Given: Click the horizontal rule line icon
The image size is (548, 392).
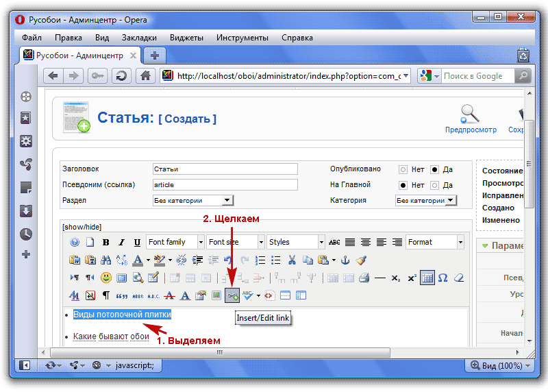Looking at the screenshot, I should pos(380,278).
